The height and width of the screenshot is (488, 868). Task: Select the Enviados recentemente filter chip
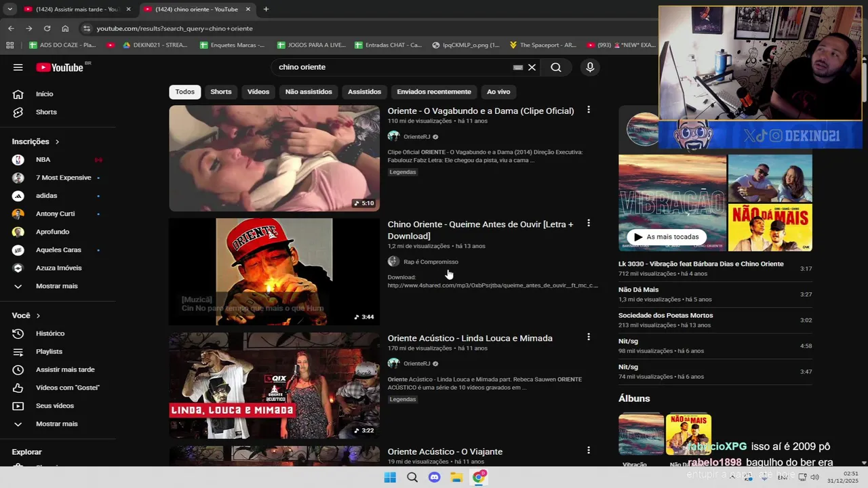434,91
